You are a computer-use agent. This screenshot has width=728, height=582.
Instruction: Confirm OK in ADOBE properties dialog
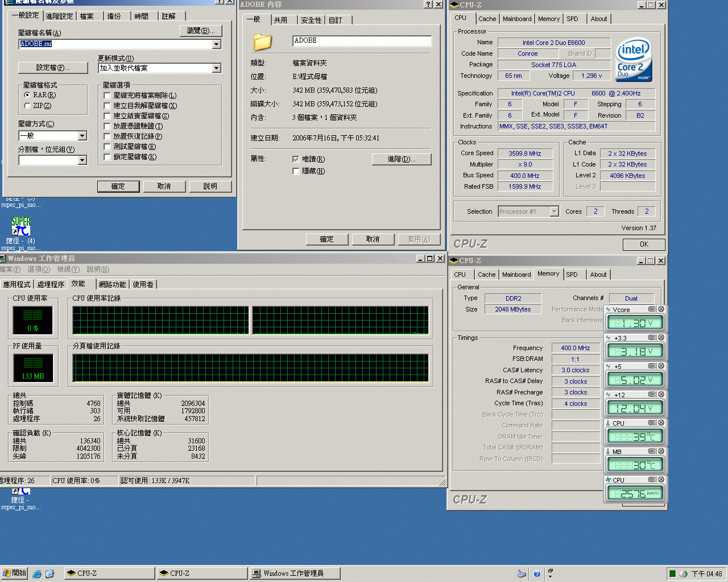point(326,239)
